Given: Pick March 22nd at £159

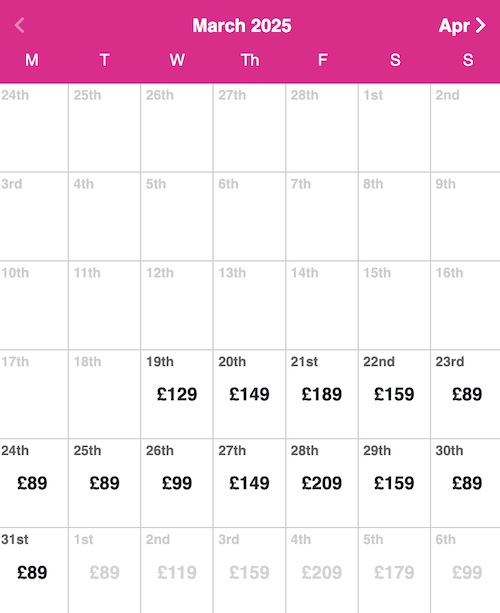Looking at the screenshot, I should [394, 394].
